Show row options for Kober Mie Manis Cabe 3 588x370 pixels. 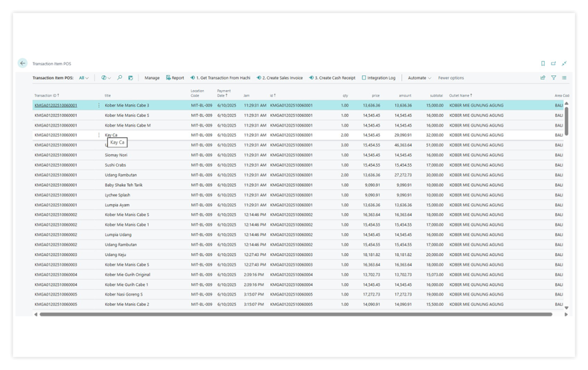point(99,106)
